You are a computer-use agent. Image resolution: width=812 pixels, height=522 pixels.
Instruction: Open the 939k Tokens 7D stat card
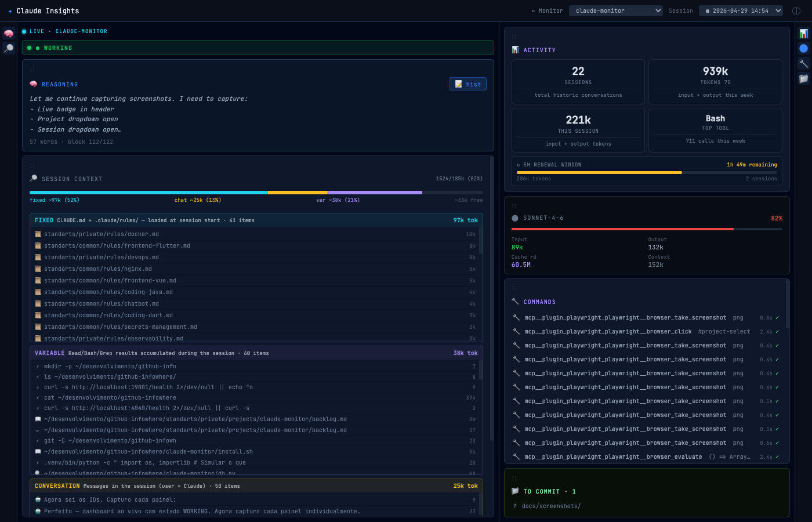click(715, 82)
